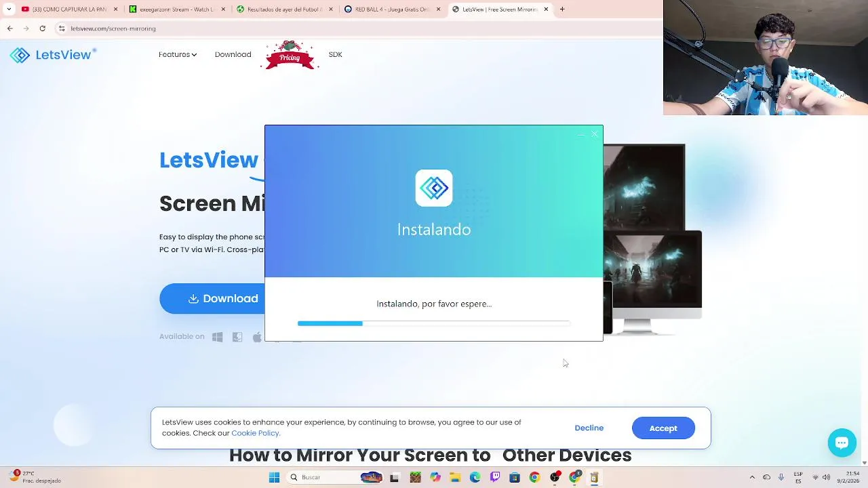This screenshot has width=868, height=488.
Task: Open the Windows Start menu
Action: coord(274,478)
